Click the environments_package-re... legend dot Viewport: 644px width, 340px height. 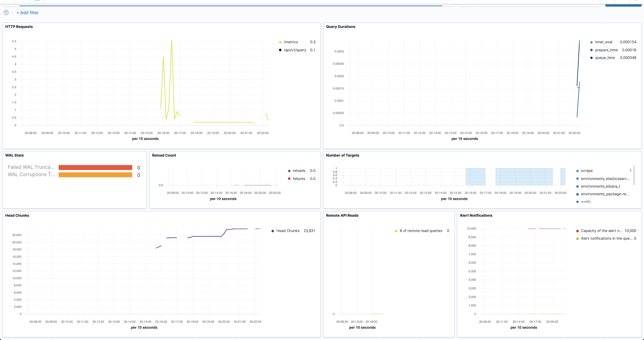tap(577, 194)
